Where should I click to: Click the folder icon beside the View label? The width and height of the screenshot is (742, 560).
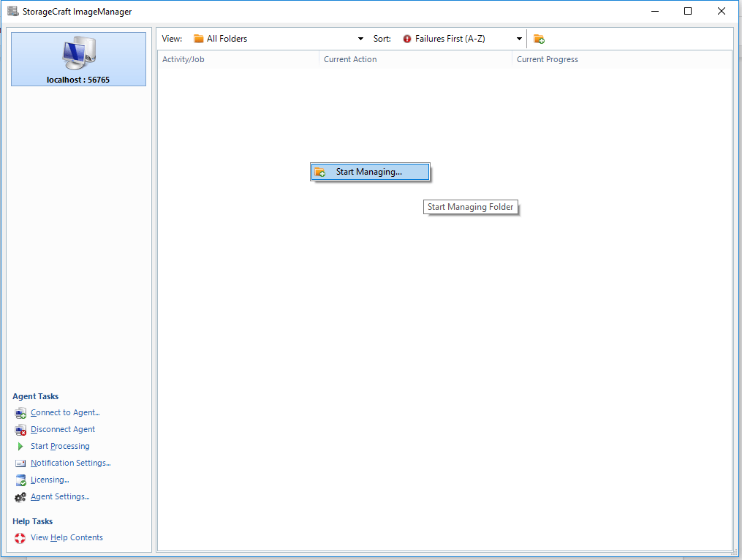pyautogui.click(x=198, y=38)
